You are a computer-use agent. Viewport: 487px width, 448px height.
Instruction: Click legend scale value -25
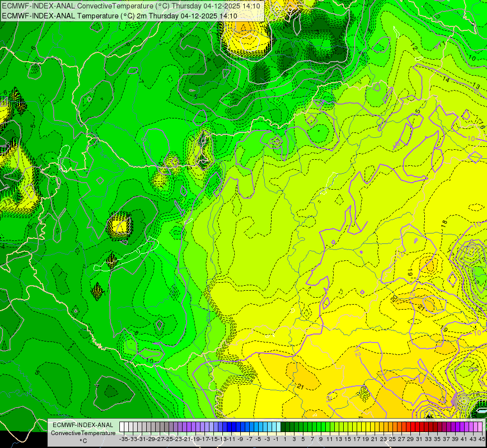coord(169,439)
